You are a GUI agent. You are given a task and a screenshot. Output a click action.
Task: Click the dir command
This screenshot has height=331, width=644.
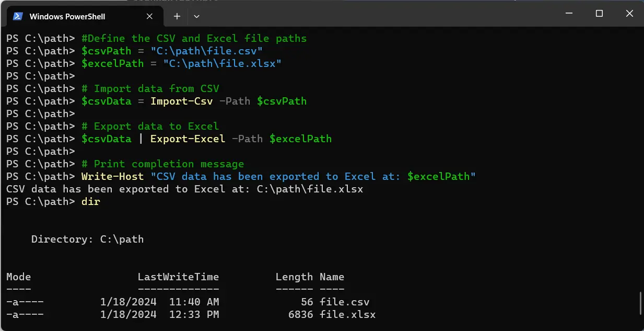[x=90, y=201]
